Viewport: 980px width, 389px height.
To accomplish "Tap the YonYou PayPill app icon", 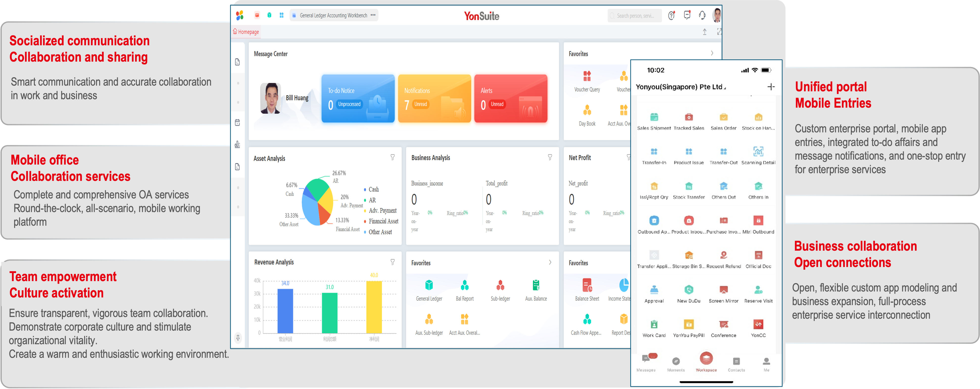I will point(688,324).
